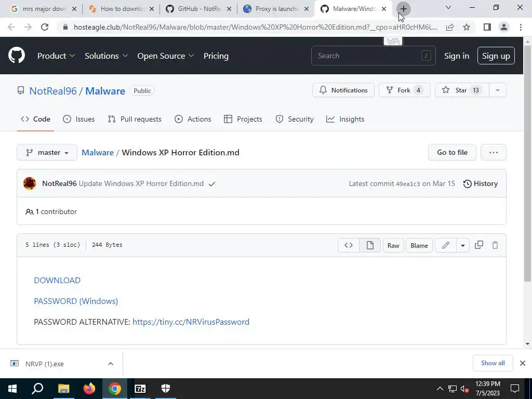Open the master branch selector
Screen dimensions: 532x399
[47, 152]
